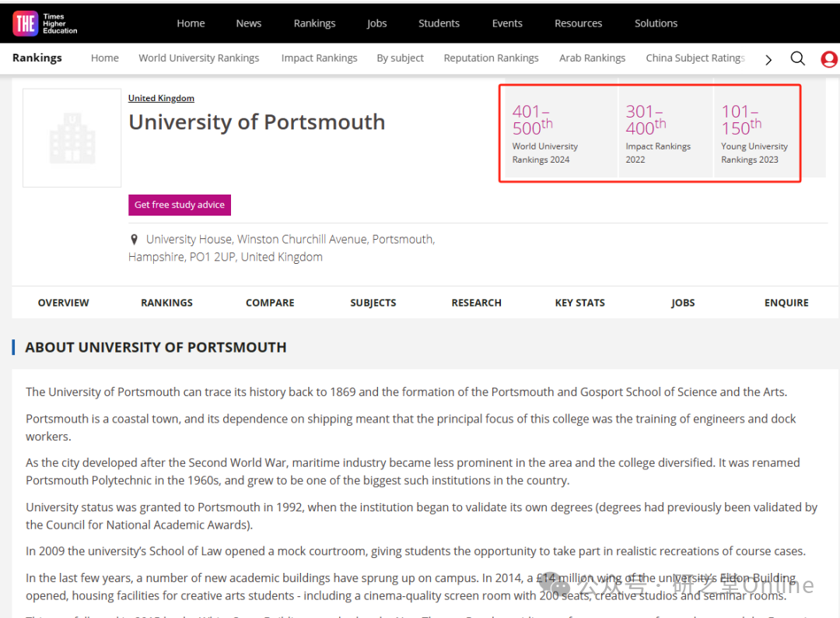The height and width of the screenshot is (618, 840).
Task: Open the Reputation Rankings link
Action: tap(491, 58)
